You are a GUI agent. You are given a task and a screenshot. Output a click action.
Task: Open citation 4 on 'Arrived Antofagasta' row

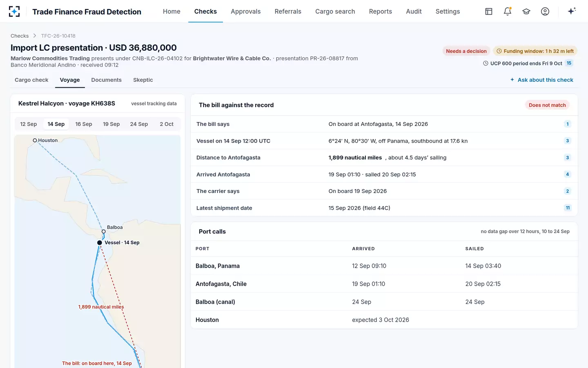coord(567,174)
